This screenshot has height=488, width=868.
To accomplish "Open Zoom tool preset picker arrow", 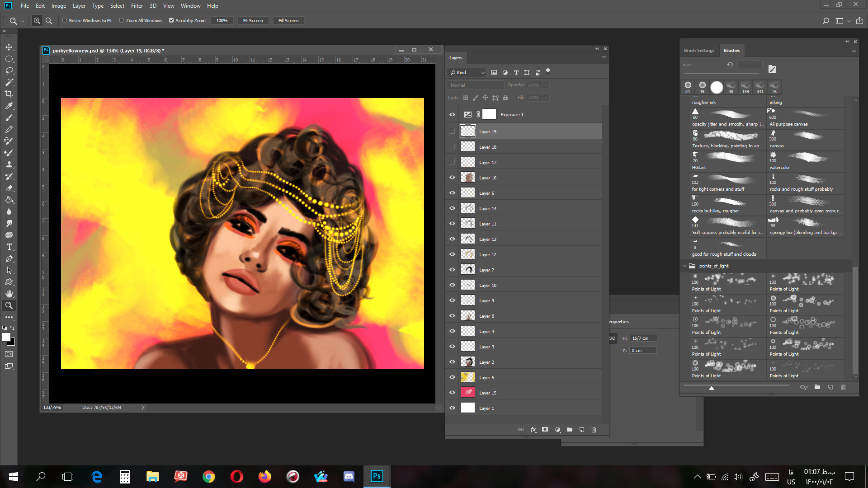I will point(23,21).
